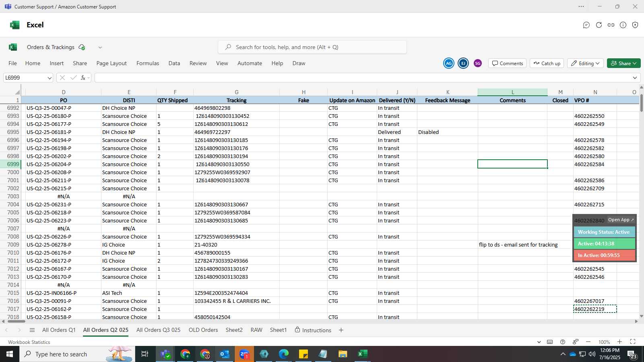The height and width of the screenshot is (362, 644).
Task: Click the Working Status: Active banner
Action: 604,232
